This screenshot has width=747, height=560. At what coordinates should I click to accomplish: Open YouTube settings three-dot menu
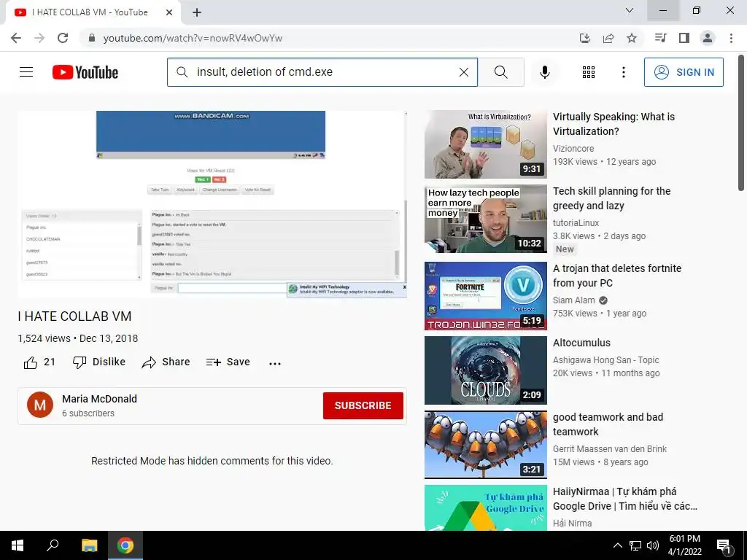coord(623,72)
